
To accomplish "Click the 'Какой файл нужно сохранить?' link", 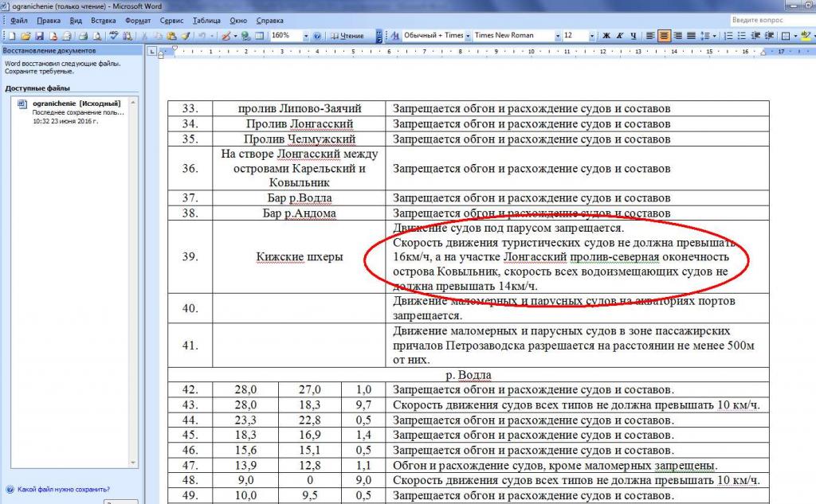I will coord(63,490).
